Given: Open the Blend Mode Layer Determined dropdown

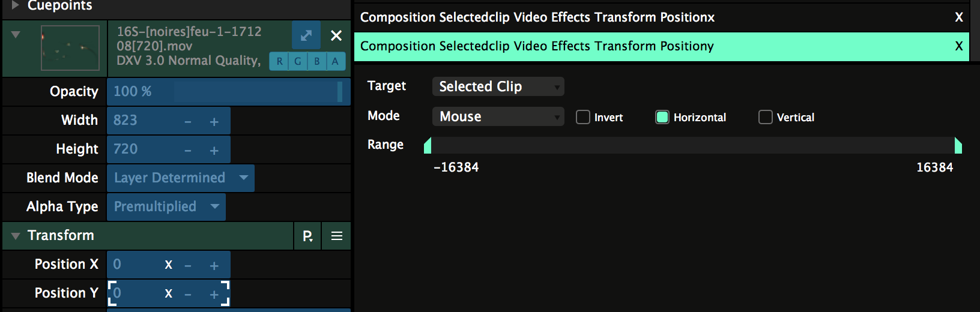Looking at the screenshot, I should pyautogui.click(x=181, y=178).
